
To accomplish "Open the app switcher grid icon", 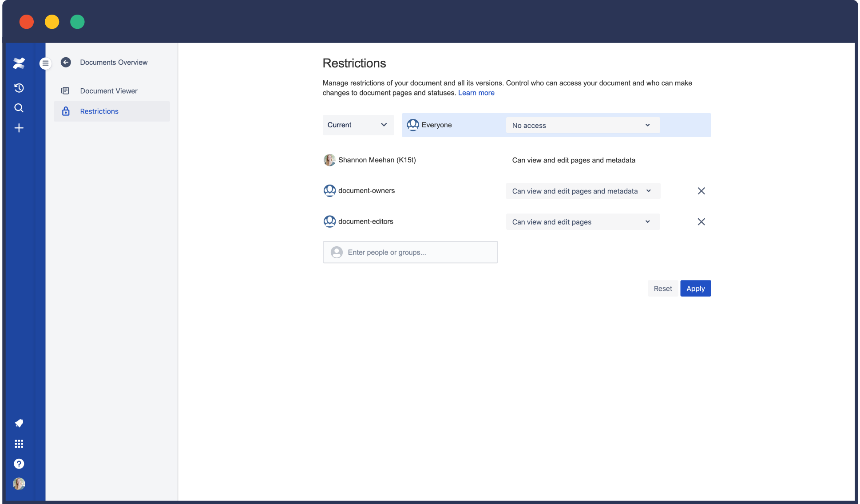I will [x=19, y=444].
